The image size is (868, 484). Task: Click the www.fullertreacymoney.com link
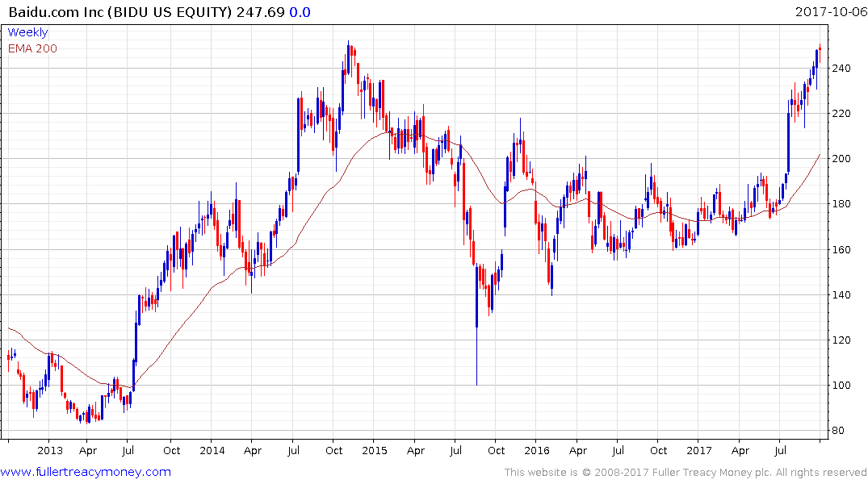pos(86,472)
